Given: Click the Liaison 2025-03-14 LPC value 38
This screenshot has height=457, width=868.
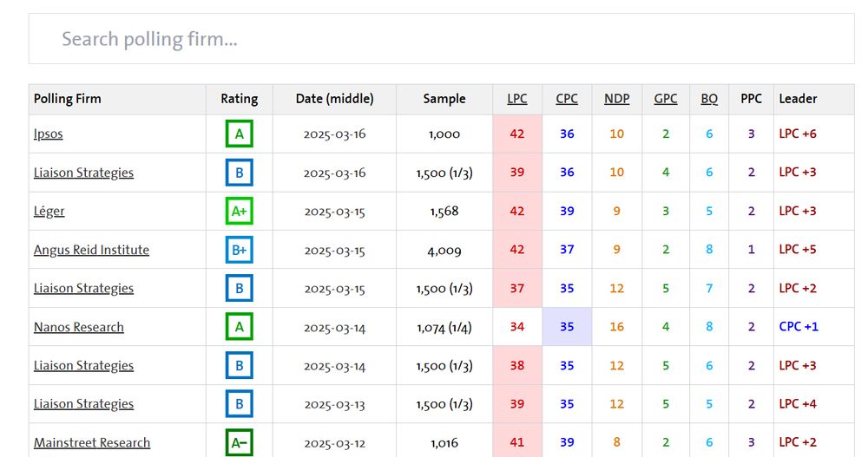Looking at the screenshot, I should [x=517, y=366].
